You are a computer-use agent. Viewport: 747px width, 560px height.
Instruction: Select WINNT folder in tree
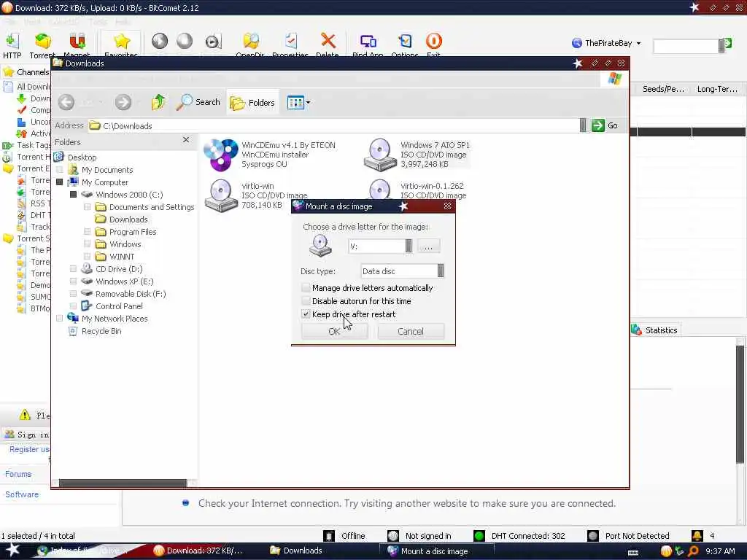pyautogui.click(x=122, y=256)
